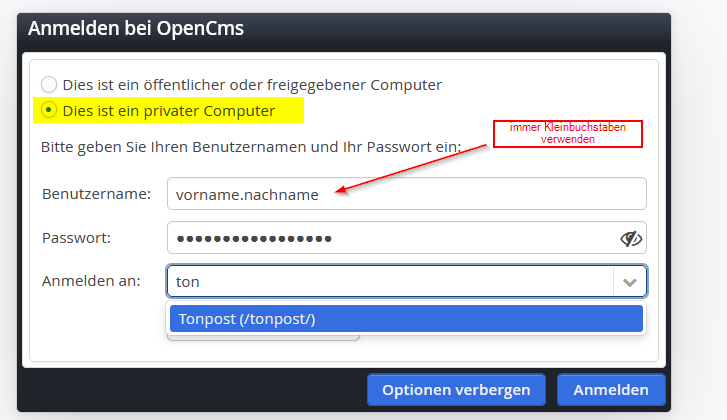Click the 'Dies ist ein privater Computer' label text
This screenshot has width=727, height=420.
click(x=169, y=111)
